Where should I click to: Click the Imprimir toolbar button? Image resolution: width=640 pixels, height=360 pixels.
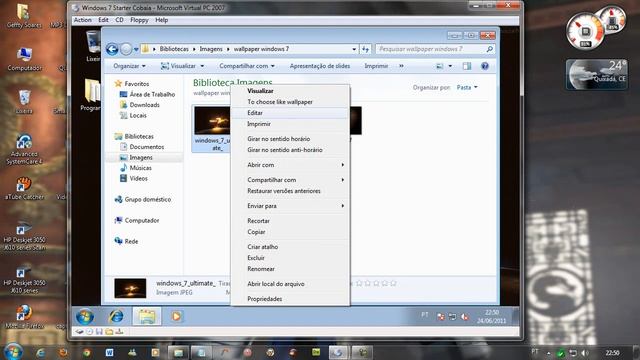(376, 66)
